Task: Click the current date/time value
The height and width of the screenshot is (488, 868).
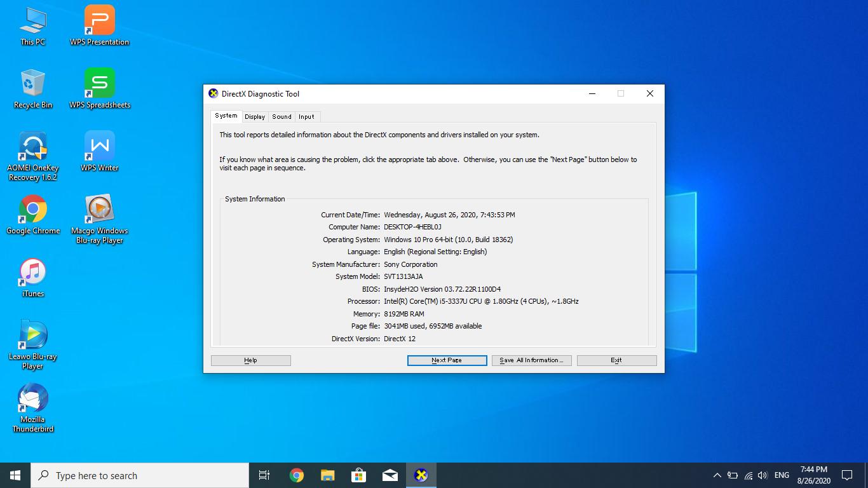Action: coord(449,215)
